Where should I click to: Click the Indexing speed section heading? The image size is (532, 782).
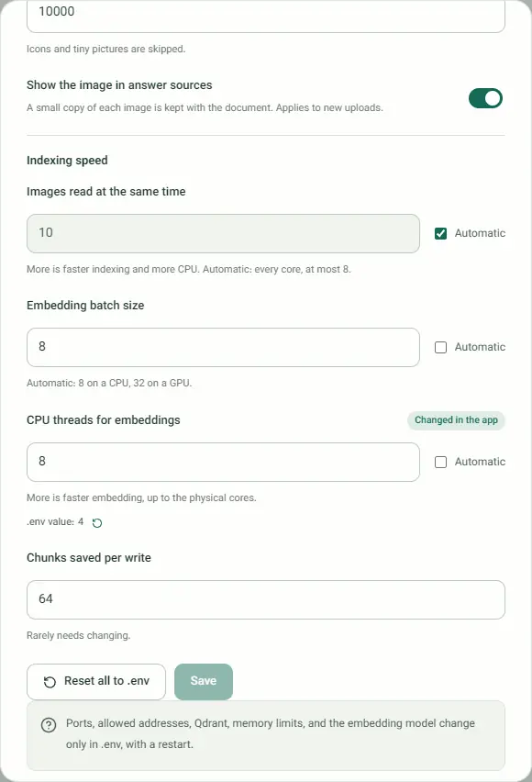pos(67,160)
